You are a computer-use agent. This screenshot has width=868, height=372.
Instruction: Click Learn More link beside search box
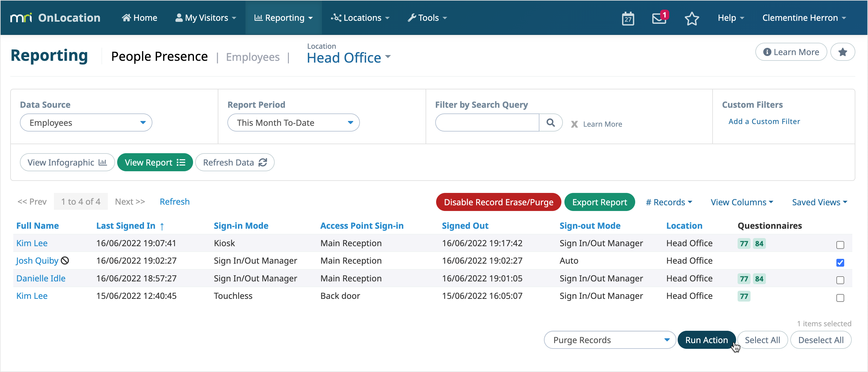coord(602,124)
